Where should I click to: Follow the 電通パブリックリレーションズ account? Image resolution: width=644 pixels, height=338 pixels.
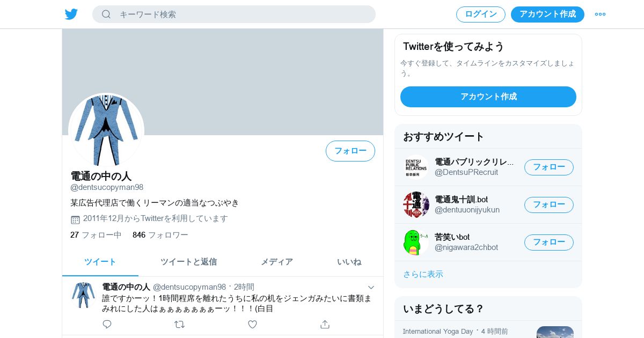[549, 167]
